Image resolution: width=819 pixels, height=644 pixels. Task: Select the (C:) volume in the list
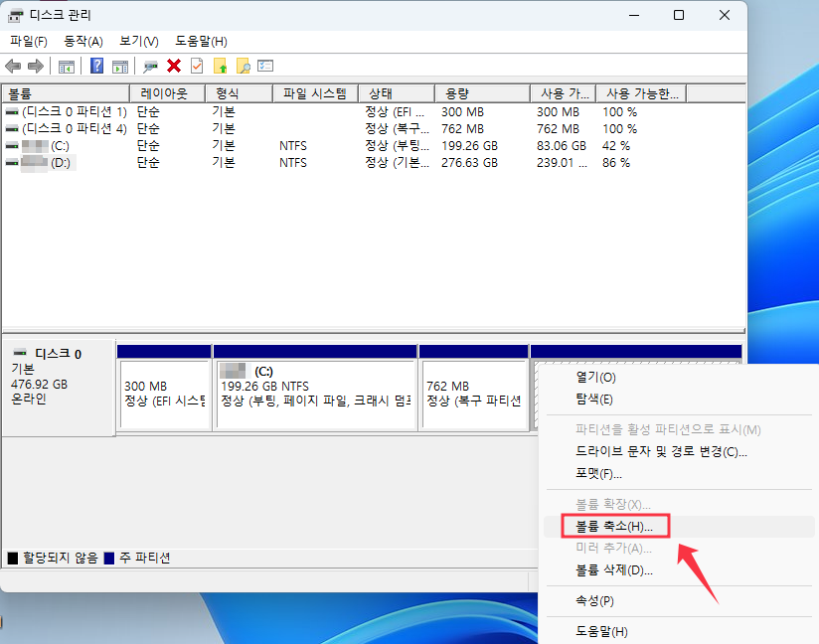point(60,145)
